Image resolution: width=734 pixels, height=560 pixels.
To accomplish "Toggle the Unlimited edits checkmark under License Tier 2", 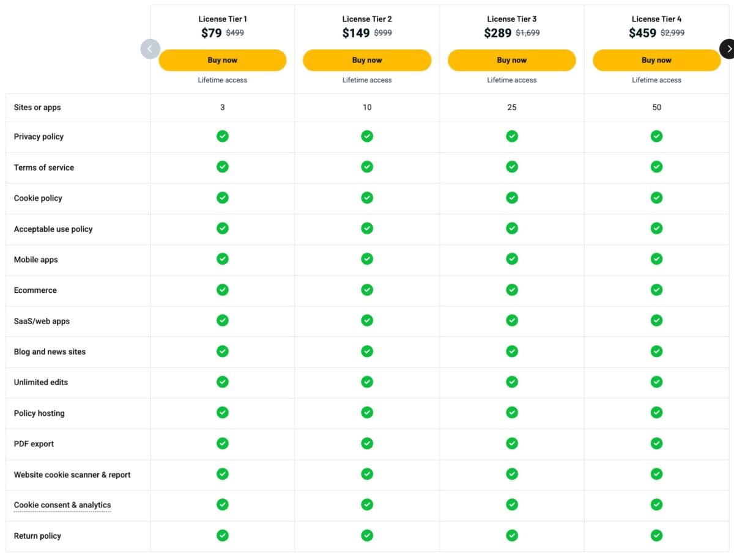I will (367, 381).
